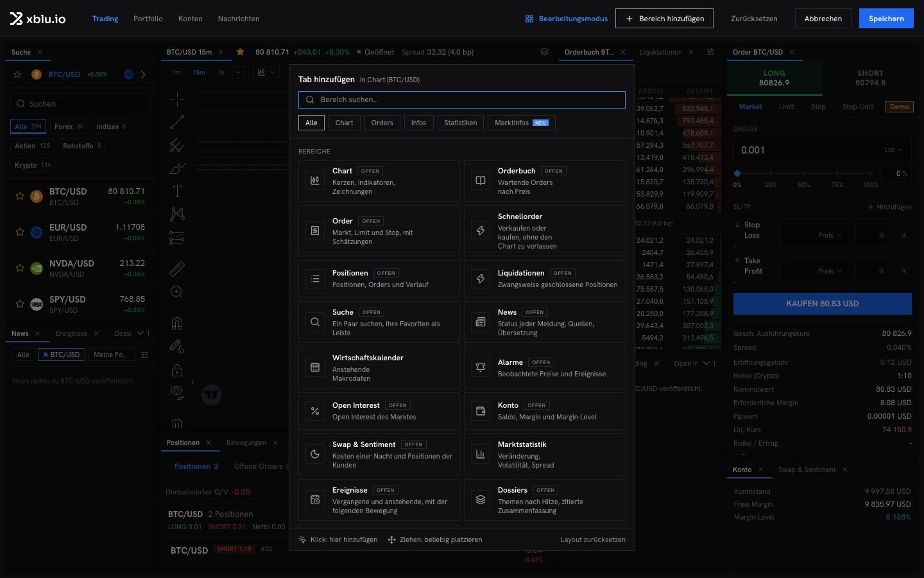The width and height of the screenshot is (924, 578).
Task: Click the layers icon in chart header
Action: (x=544, y=52)
